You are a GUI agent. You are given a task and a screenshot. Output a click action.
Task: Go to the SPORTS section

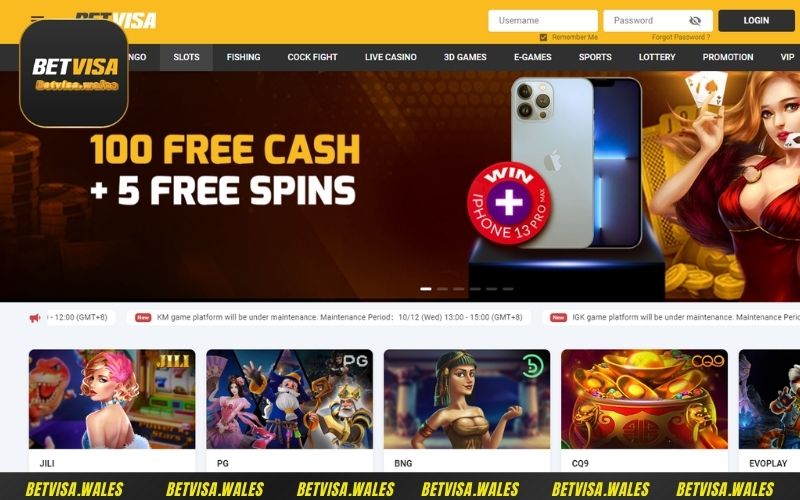coord(595,57)
